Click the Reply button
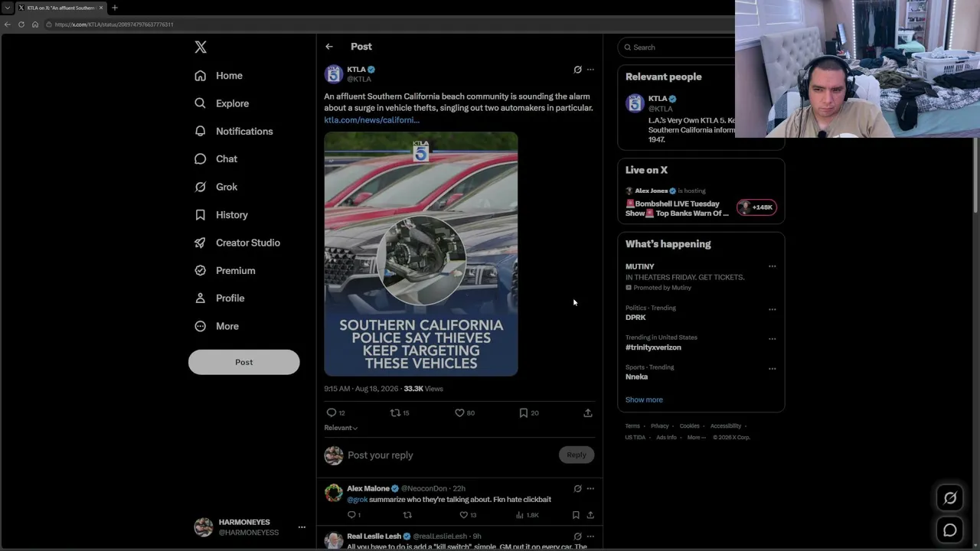This screenshot has height=551, width=980. [x=577, y=455]
